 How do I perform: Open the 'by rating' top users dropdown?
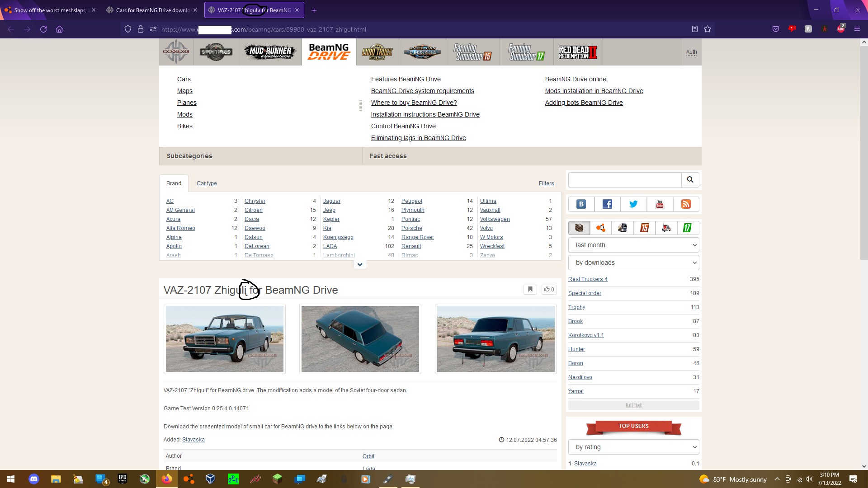[x=634, y=447]
